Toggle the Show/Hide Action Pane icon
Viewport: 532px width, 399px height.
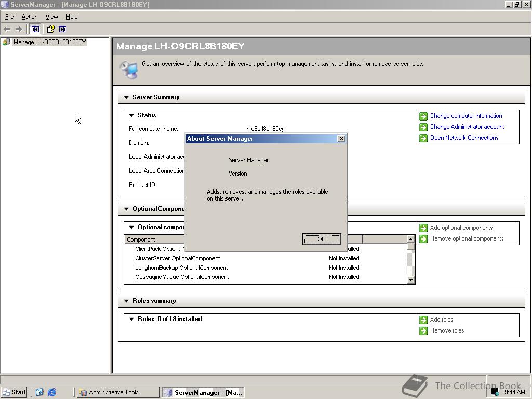click(x=63, y=29)
